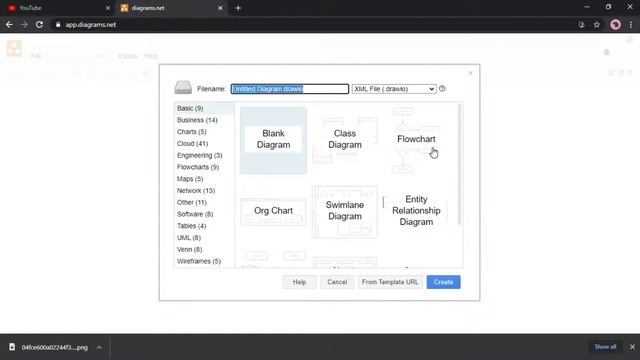Select the Software (8) category
Image resolution: width=640 pixels, height=360 pixels.
(x=204, y=214)
